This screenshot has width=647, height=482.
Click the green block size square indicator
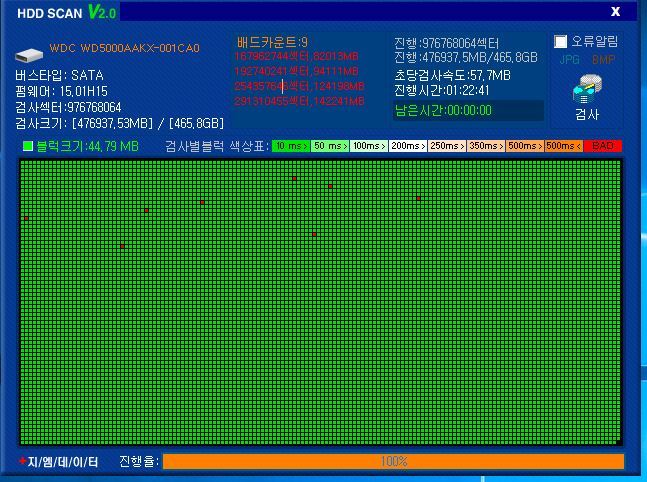click(x=28, y=146)
